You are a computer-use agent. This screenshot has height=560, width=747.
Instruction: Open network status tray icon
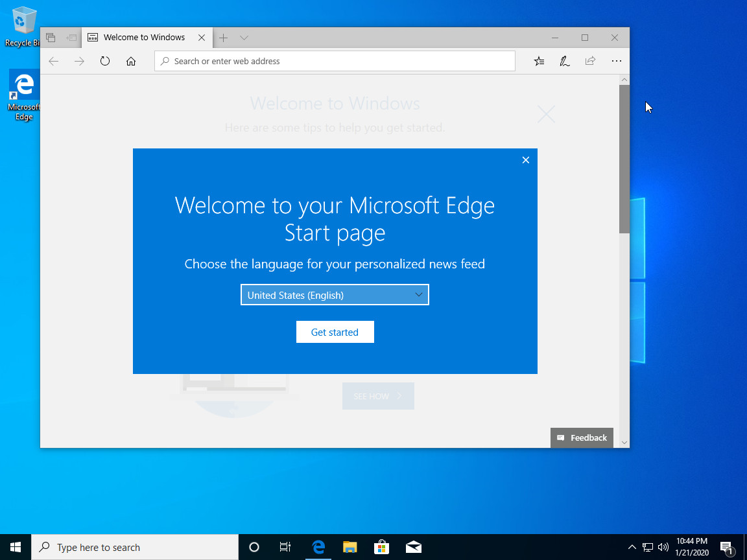(x=647, y=547)
